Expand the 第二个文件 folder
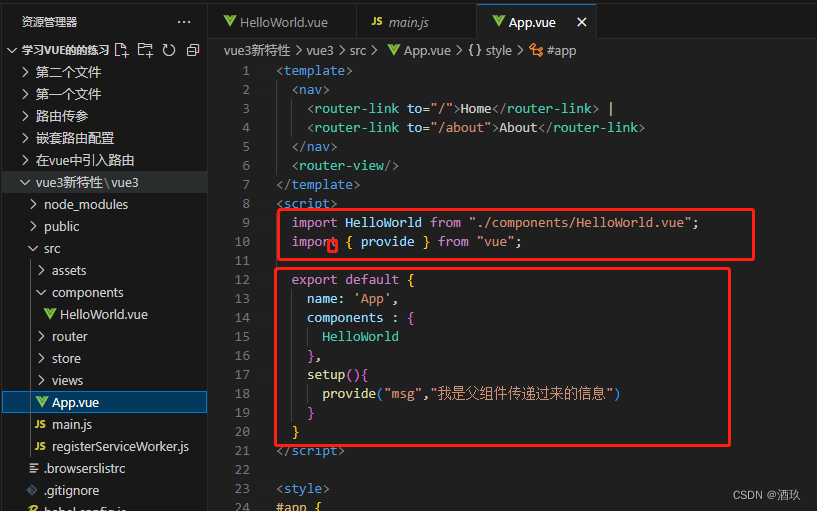 point(25,72)
